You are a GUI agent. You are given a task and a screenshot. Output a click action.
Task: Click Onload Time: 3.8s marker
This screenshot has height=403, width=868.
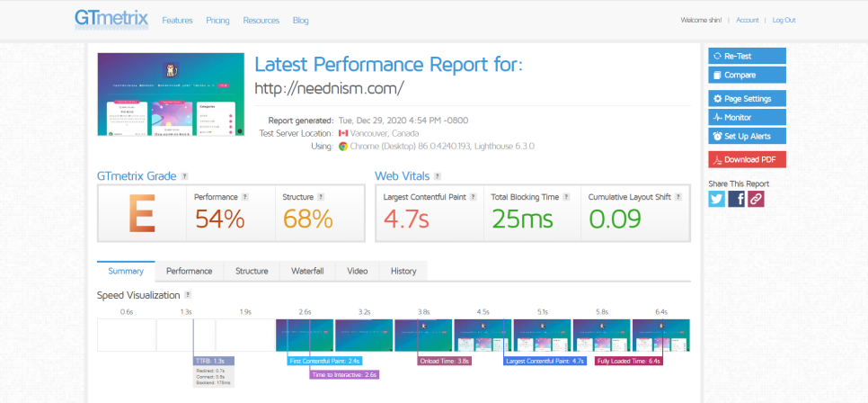[445, 361]
